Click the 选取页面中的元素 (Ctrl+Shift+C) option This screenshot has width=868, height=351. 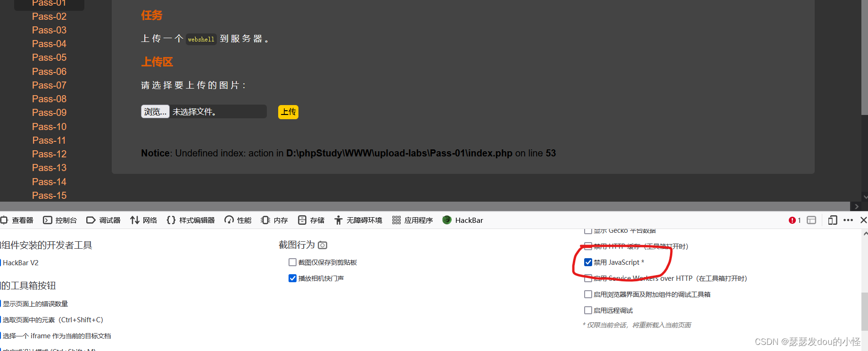coord(53,320)
